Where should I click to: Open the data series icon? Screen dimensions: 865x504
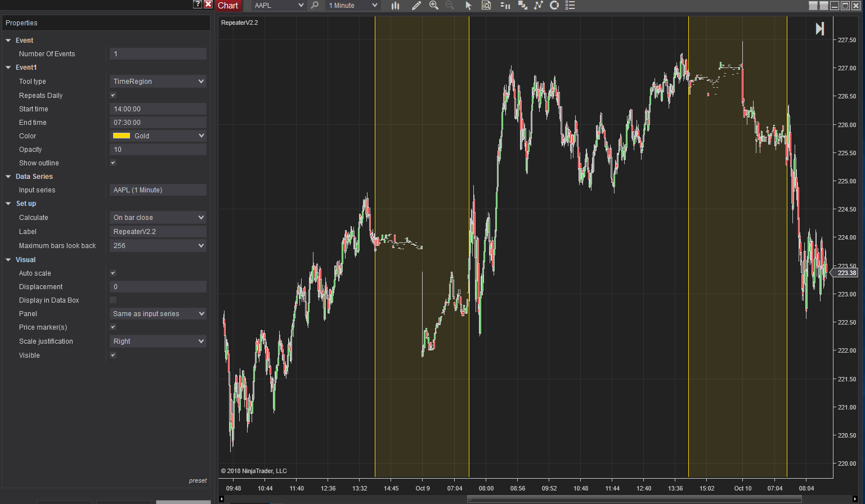pos(523,5)
